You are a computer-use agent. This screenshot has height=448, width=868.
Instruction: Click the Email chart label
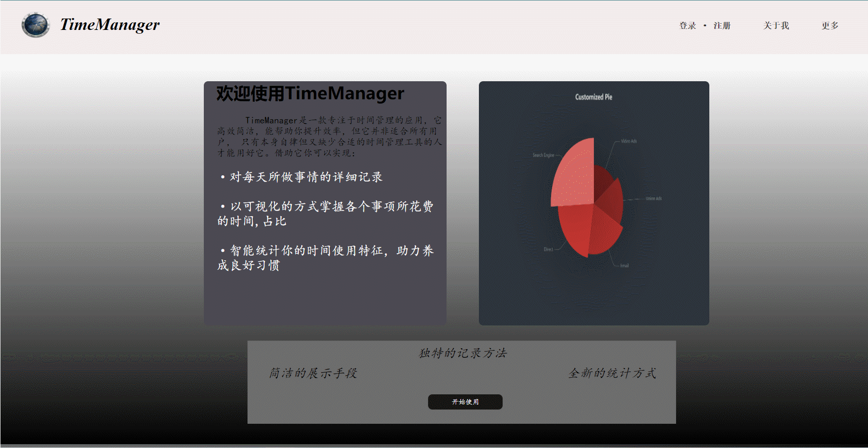[624, 266]
